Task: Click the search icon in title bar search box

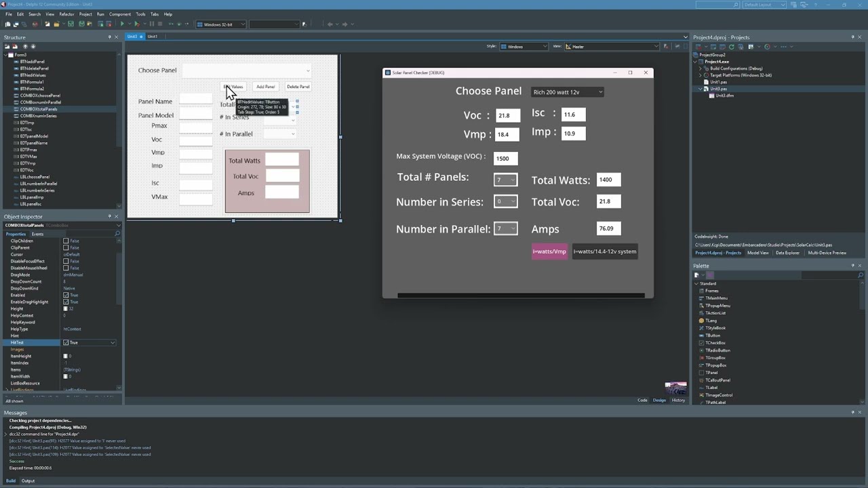Action: 736,5
